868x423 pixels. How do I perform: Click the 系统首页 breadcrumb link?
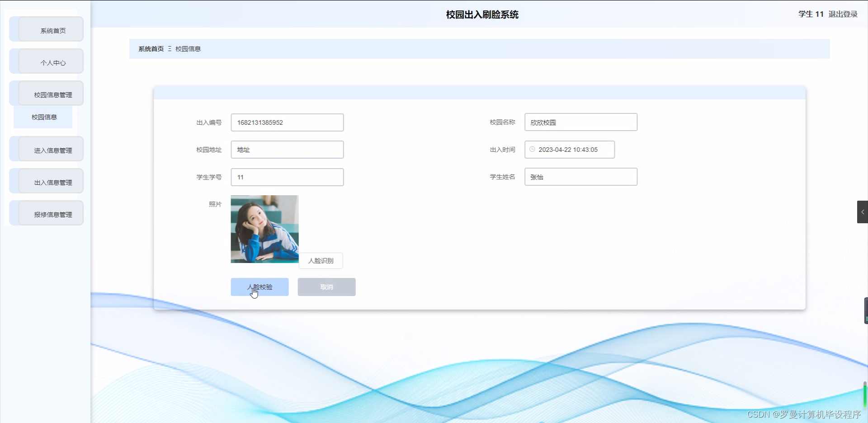click(x=151, y=49)
